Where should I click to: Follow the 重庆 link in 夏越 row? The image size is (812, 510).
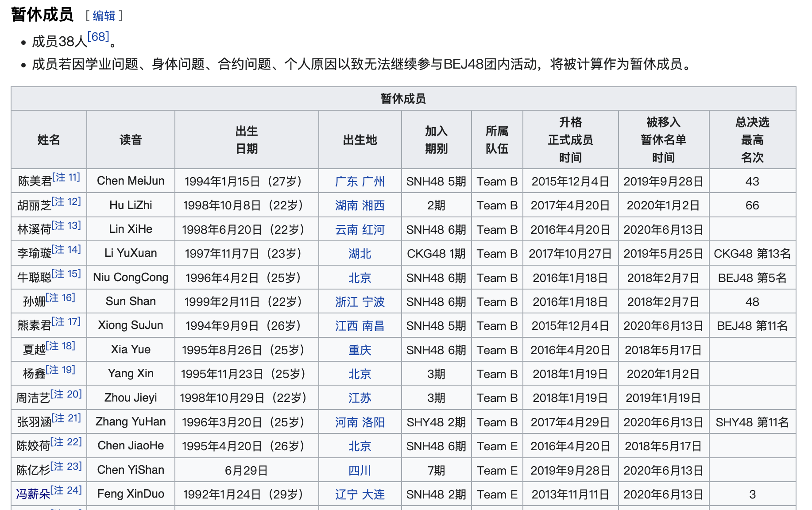(360, 350)
